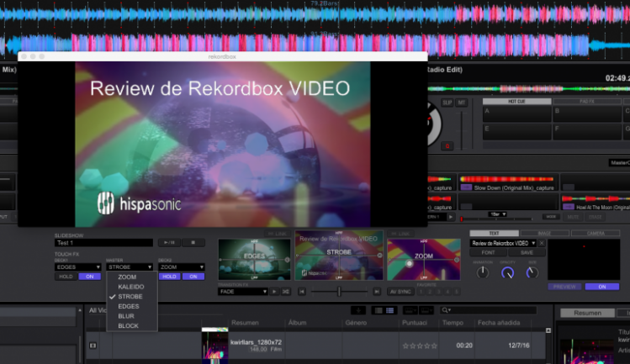630x364 pixels.
Task: Toggle AV SYNC button
Action: [x=400, y=292]
